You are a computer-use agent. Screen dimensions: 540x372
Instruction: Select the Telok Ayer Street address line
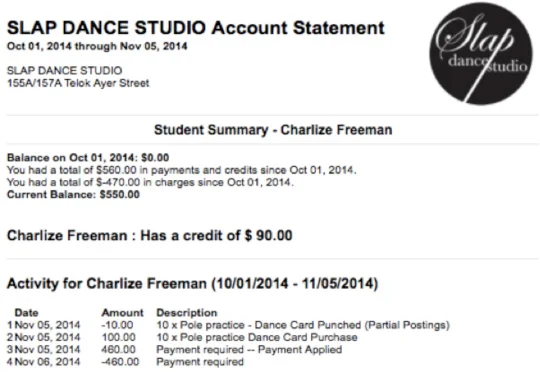[x=78, y=83]
